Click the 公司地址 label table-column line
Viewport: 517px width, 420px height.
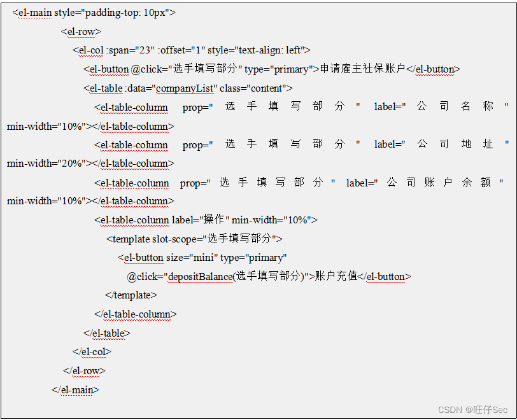tap(301, 144)
